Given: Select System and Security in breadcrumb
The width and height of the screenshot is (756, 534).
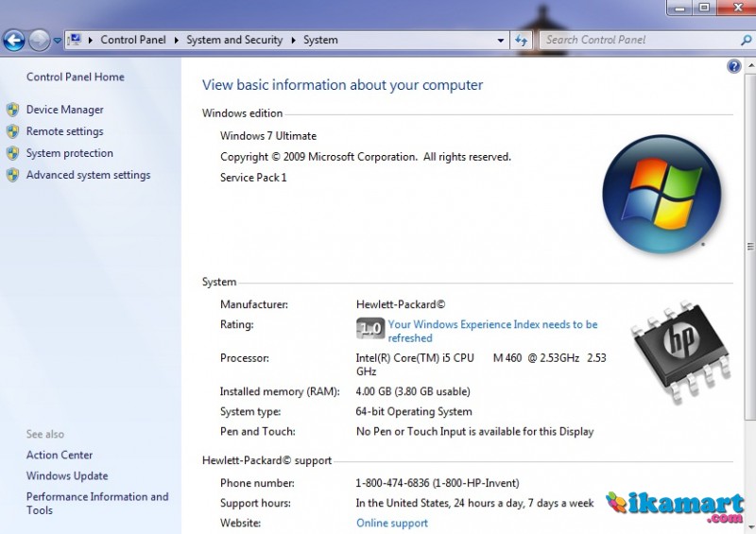Looking at the screenshot, I should 234,40.
